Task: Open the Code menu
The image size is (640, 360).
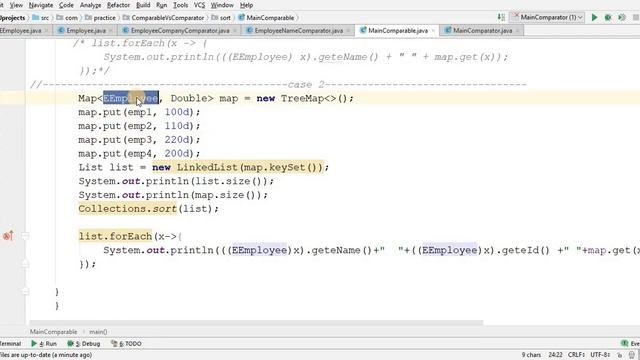Action: pos(66,5)
